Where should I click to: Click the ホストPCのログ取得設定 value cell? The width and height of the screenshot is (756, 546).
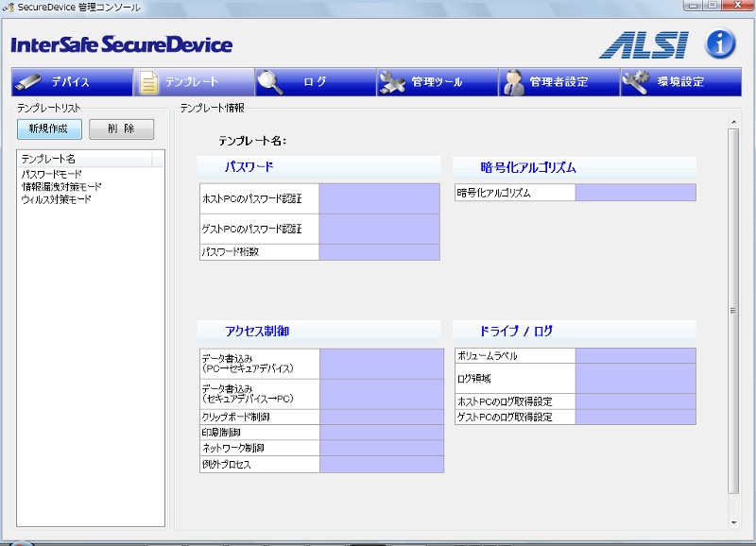[x=635, y=401]
